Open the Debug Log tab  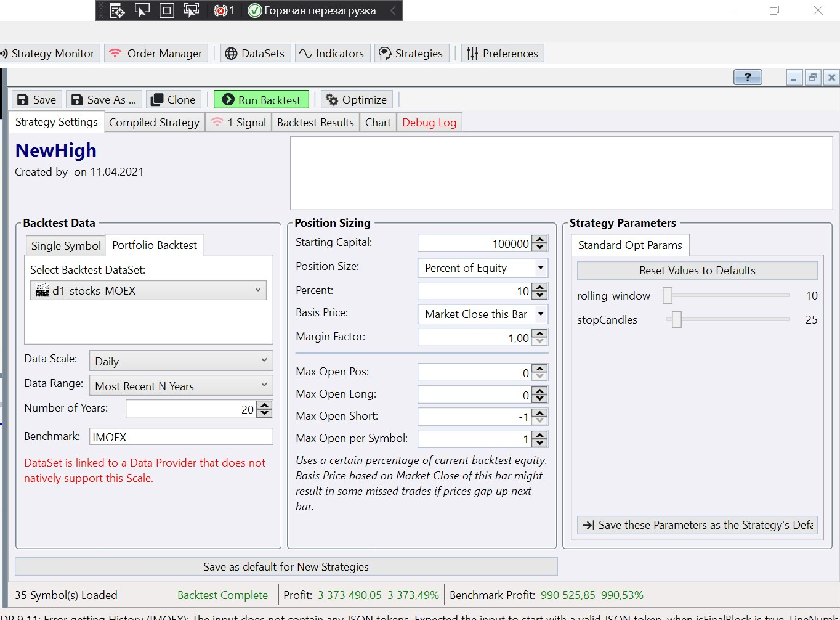point(429,123)
